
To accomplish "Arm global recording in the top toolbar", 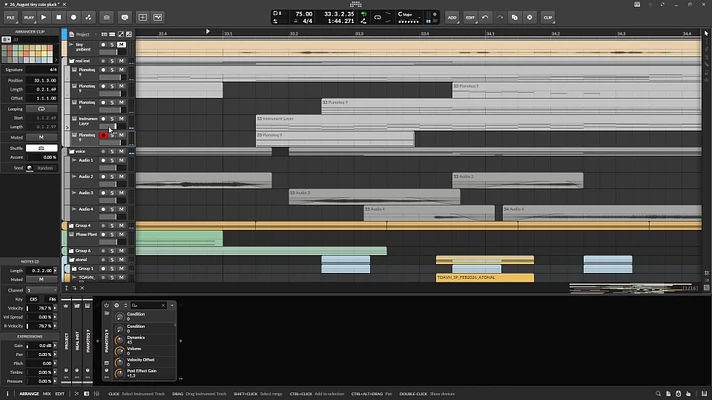I will [74, 17].
